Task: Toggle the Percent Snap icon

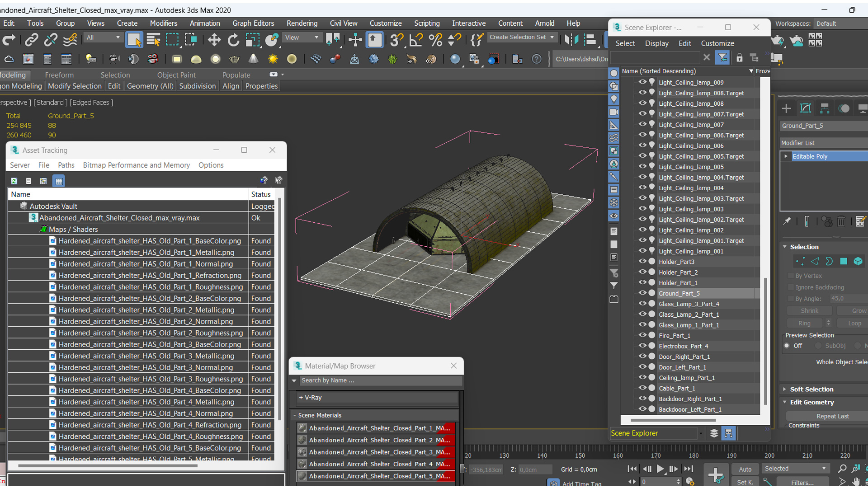Action: point(435,40)
